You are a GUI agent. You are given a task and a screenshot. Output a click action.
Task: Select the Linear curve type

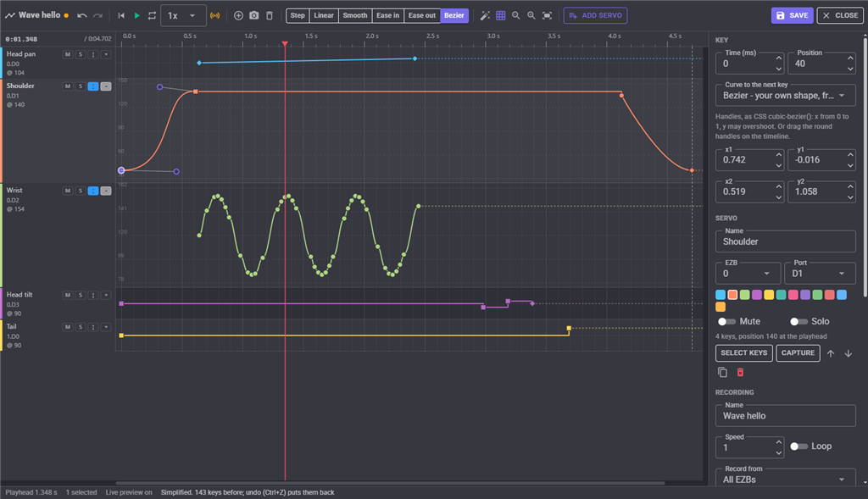pos(324,15)
